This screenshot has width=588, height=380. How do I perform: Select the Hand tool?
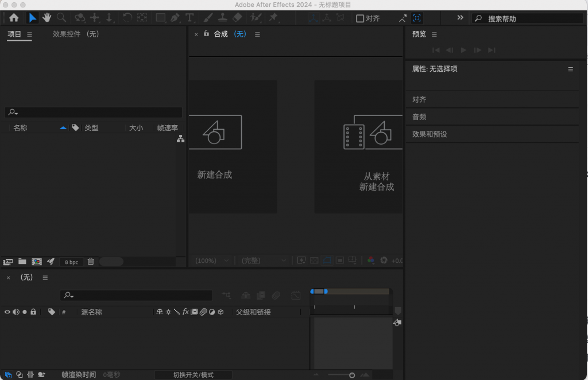pos(47,18)
